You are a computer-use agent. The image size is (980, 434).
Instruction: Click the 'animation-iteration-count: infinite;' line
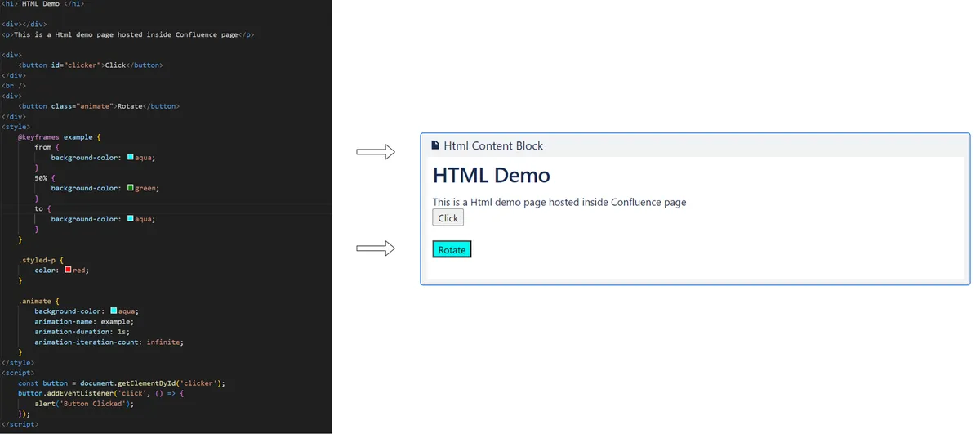(x=109, y=342)
